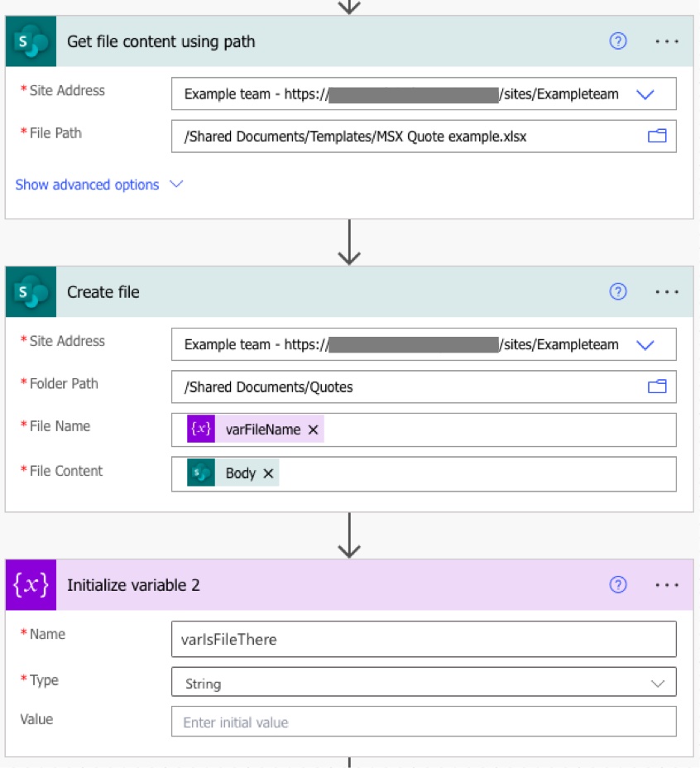Expand Site Address dropdown in Create file
Screen dimensions: 700x768
pos(645,344)
